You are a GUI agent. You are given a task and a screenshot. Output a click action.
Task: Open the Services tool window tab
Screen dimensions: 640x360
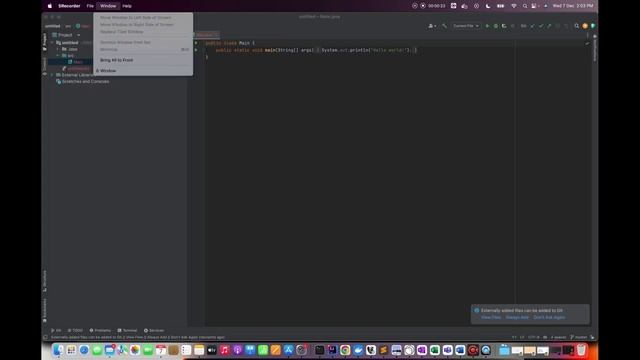pos(154,331)
